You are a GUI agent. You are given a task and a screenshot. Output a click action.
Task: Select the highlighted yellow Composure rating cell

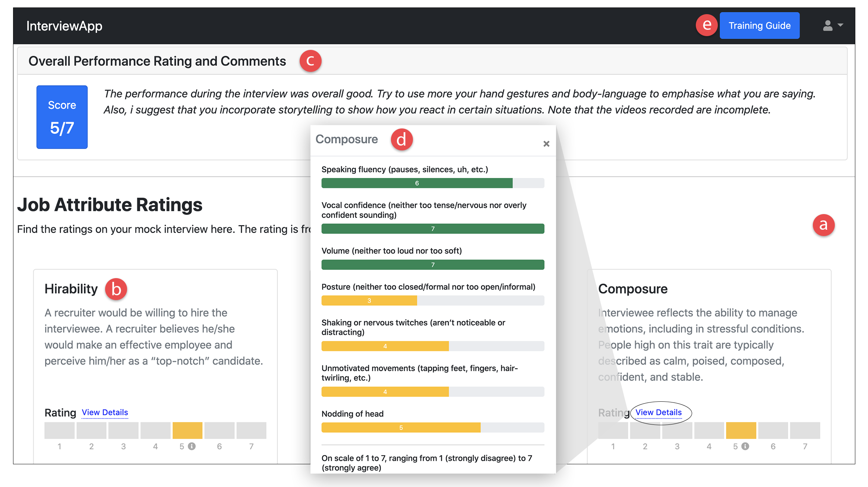741,430
